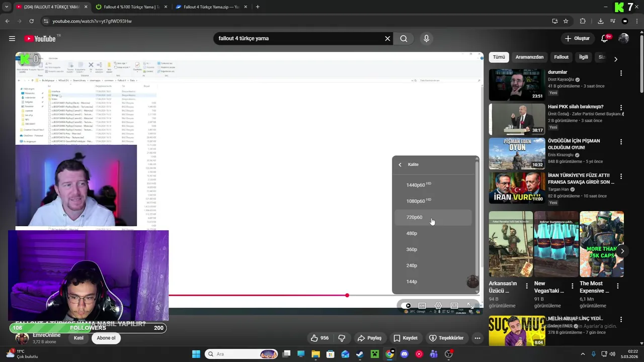Toggle subtitles in the video player
Viewport: 644px width, 362px height.
pyautogui.click(x=422, y=306)
